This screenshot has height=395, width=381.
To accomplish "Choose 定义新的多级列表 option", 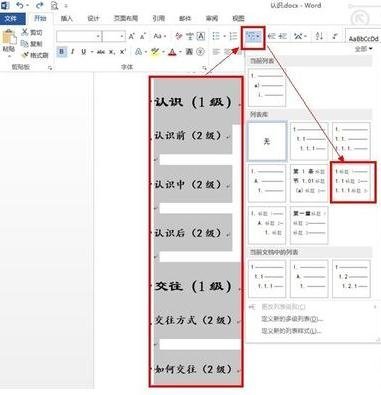I will click(x=292, y=319).
